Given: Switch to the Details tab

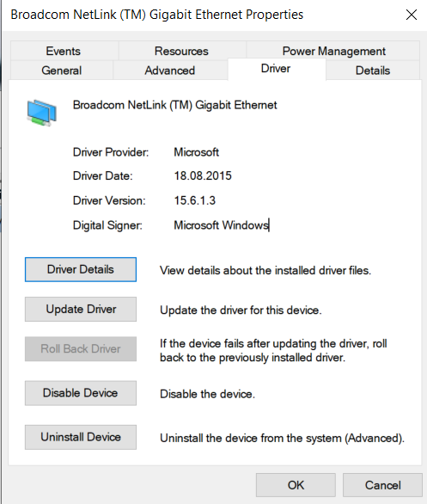Looking at the screenshot, I should 373,70.
